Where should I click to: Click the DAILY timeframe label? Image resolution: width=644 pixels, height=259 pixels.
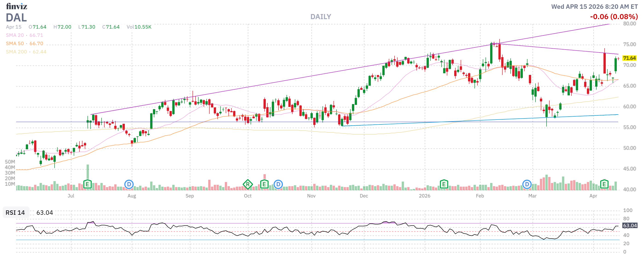pyautogui.click(x=320, y=17)
